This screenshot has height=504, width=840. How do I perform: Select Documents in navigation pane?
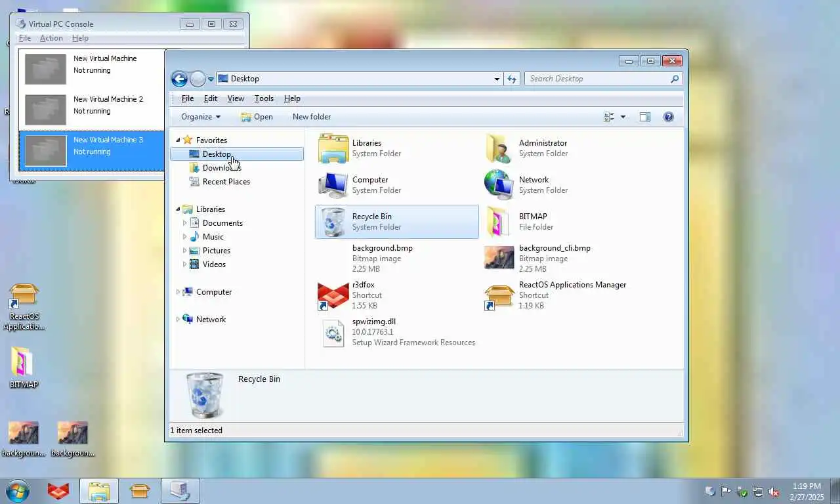[222, 223]
